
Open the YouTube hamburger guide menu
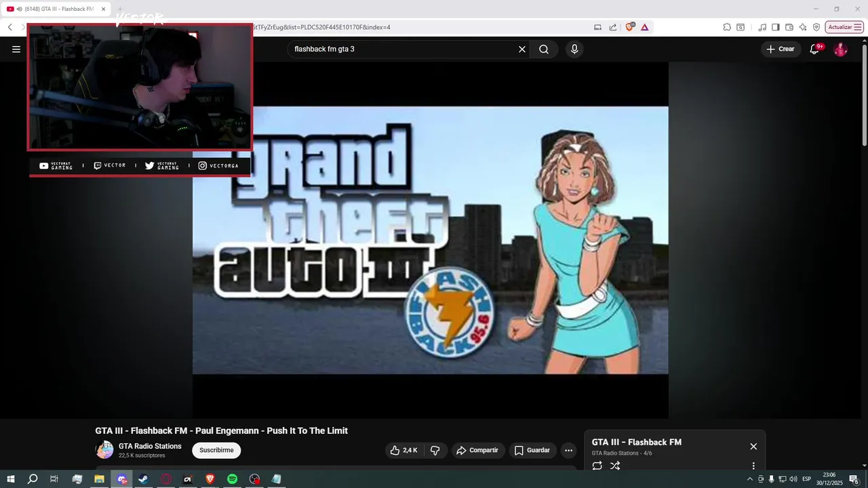click(x=16, y=49)
